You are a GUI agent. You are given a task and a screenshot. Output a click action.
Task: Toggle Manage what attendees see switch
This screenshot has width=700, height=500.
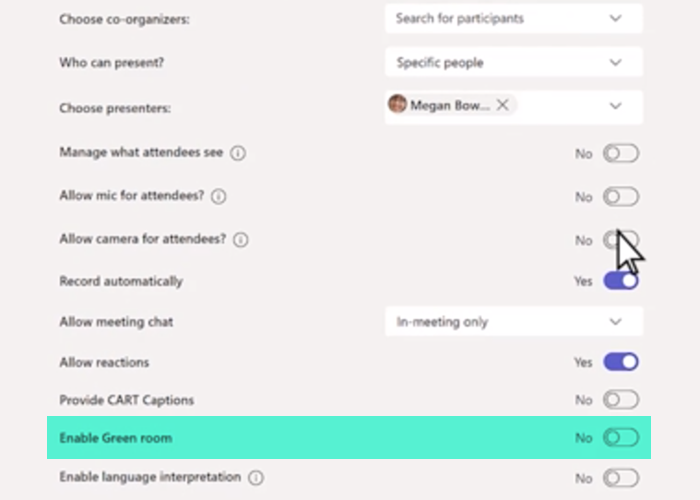[620, 154]
